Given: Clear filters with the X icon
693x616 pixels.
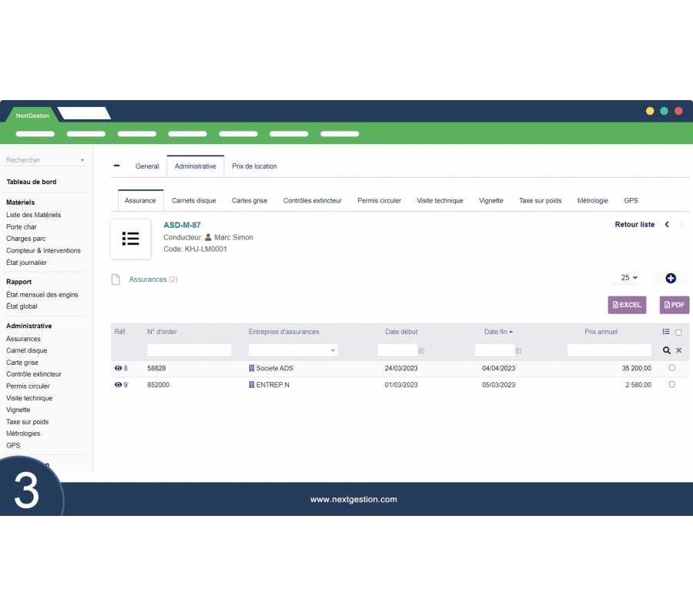Looking at the screenshot, I should [x=678, y=350].
